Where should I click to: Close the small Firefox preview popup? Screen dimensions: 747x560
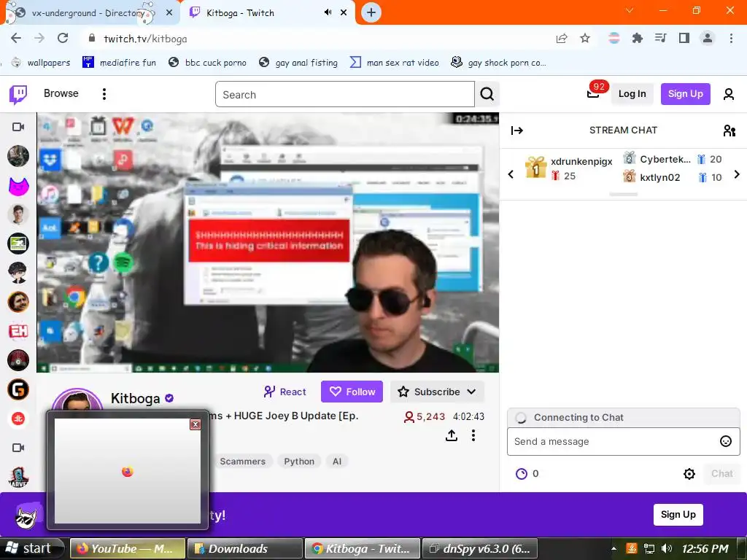pos(196,424)
